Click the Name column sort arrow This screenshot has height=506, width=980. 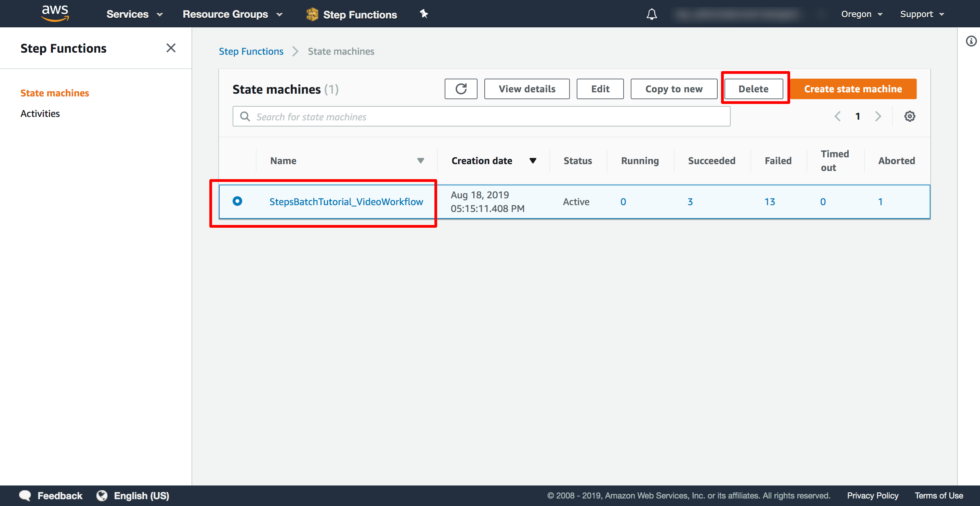click(420, 161)
